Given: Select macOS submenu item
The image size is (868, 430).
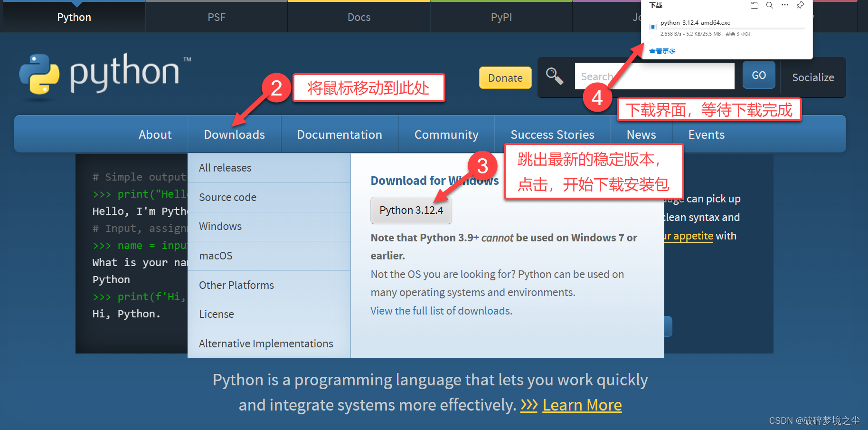Looking at the screenshot, I should (269, 256).
